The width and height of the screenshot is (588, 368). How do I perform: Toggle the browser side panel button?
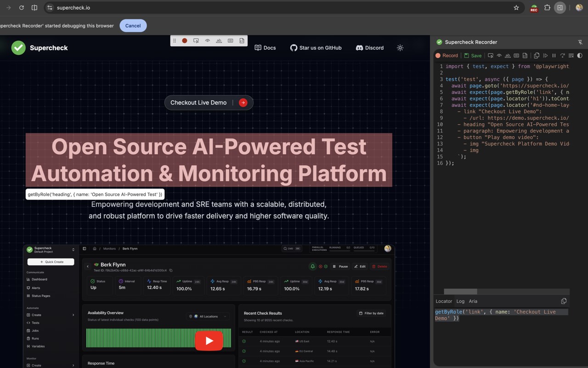click(560, 8)
